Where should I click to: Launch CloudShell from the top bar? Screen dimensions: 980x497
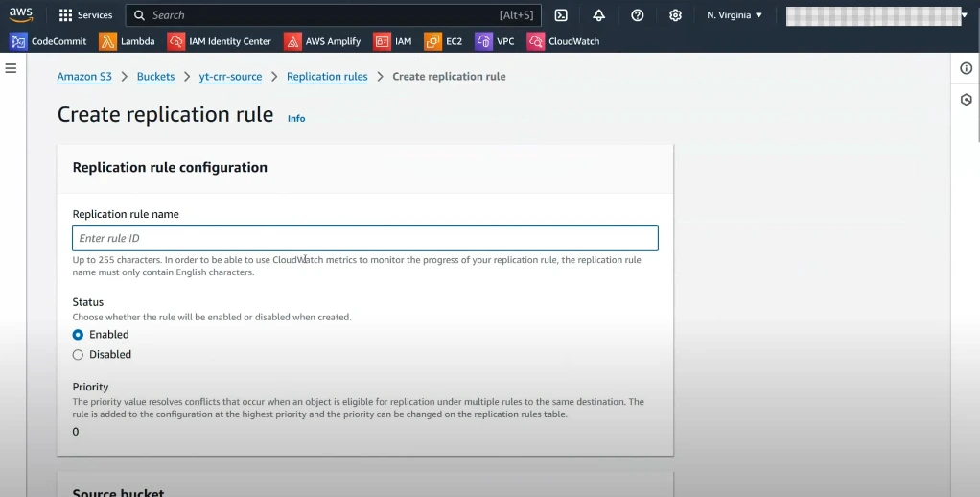(561, 15)
